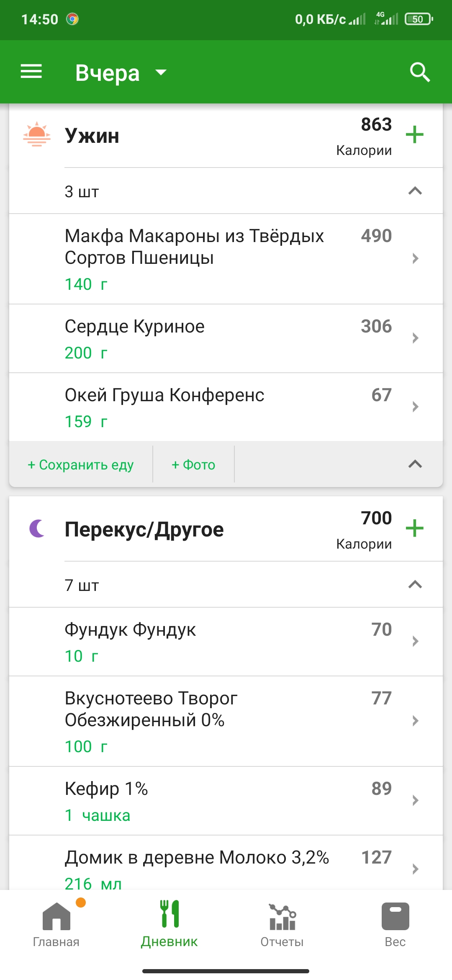
Task: Tap the + Фото button
Action: 193,464
